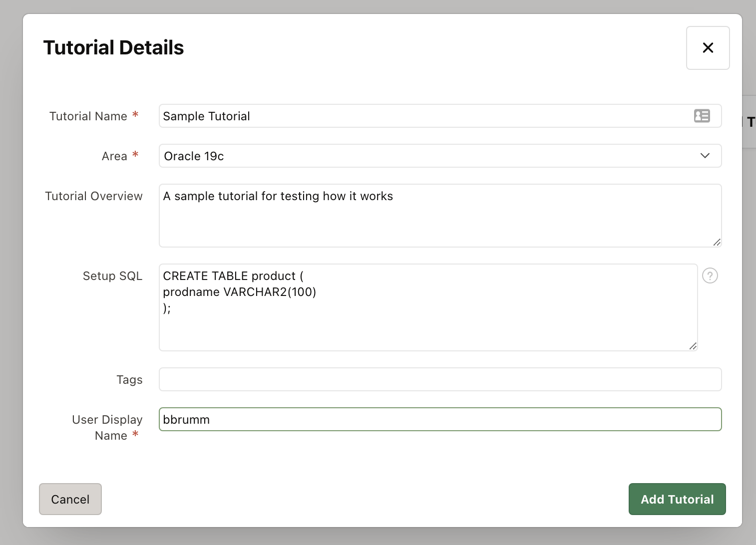Click the Tutorial Overview label
The image size is (756, 545).
point(94,196)
